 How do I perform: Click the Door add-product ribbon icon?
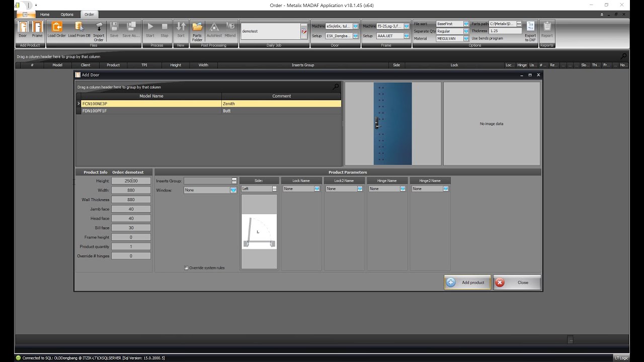[x=23, y=27]
